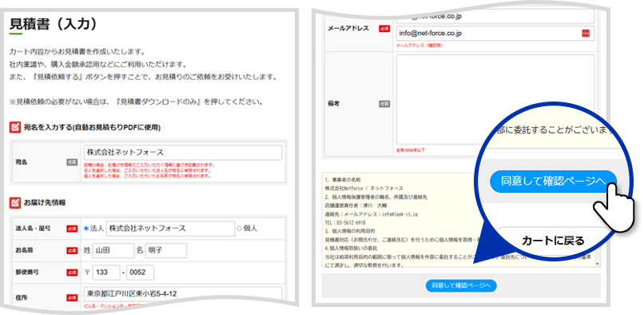
Task: Click the postal code field containing 0052
Action: (141, 273)
